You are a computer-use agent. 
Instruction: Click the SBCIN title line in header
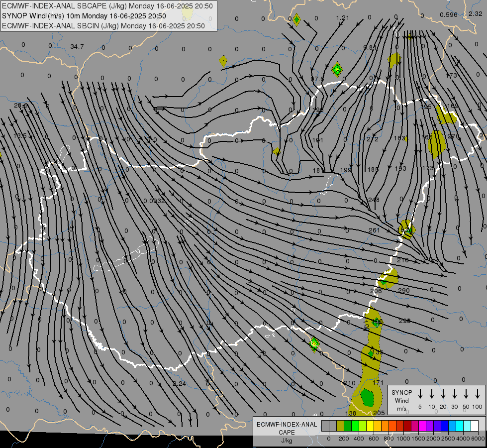[x=103, y=26]
